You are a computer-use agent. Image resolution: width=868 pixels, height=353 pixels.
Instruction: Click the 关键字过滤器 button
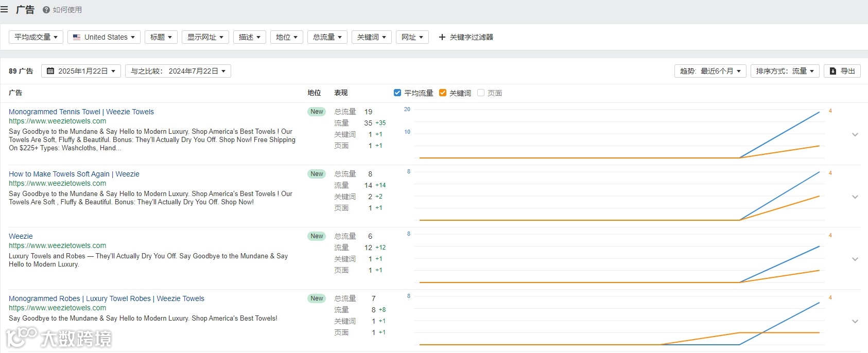point(466,37)
